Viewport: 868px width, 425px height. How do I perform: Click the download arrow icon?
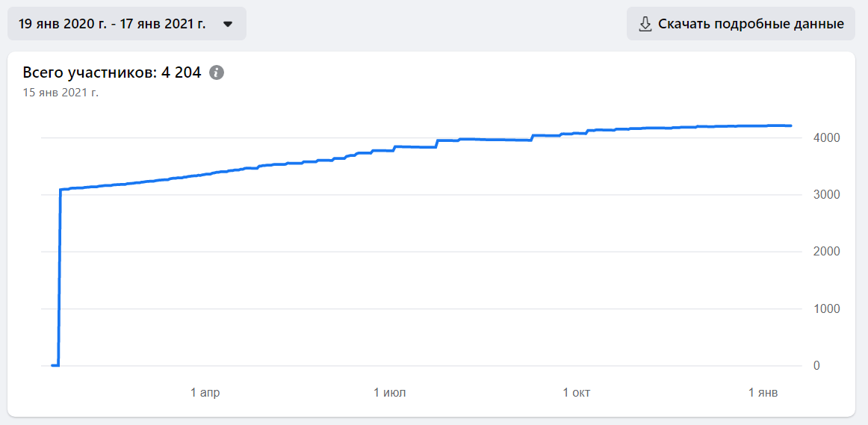pos(645,24)
